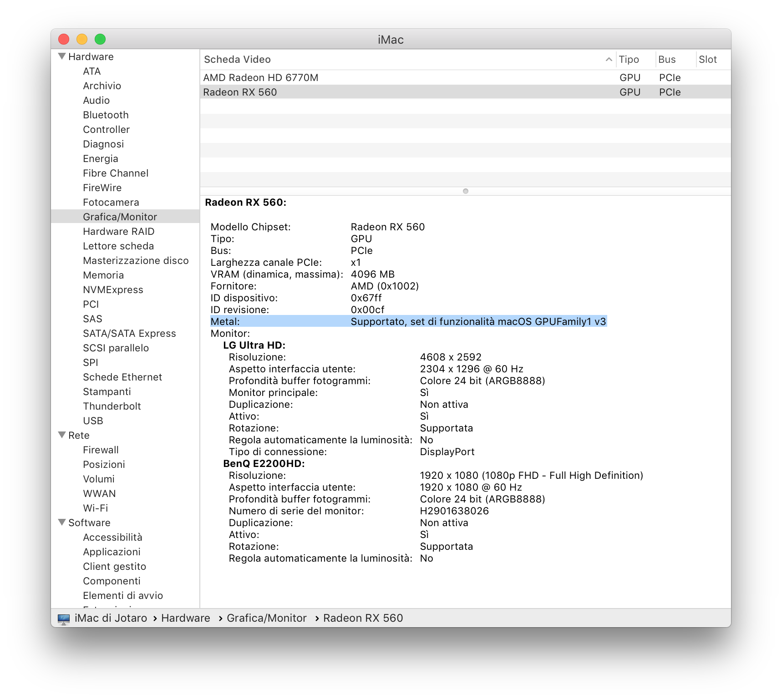782x700 pixels.
Task: Open the WWAN category
Action: tap(99, 494)
